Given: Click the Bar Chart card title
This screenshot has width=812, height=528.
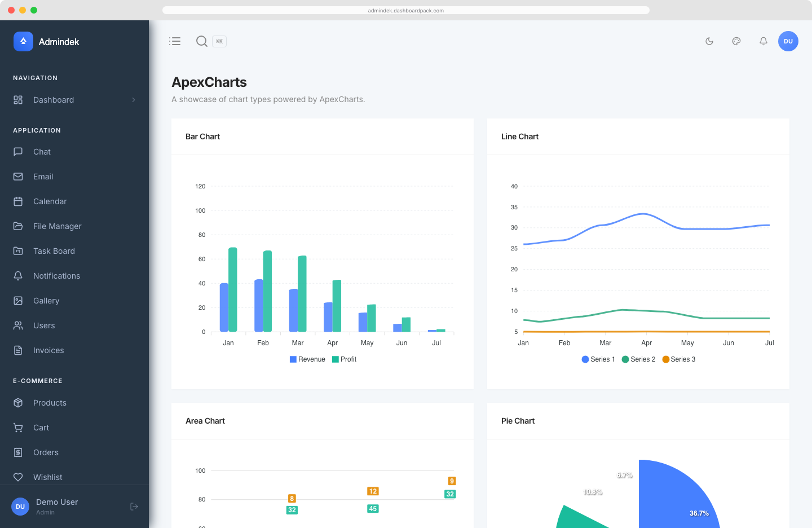Looking at the screenshot, I should coord(202,137).
